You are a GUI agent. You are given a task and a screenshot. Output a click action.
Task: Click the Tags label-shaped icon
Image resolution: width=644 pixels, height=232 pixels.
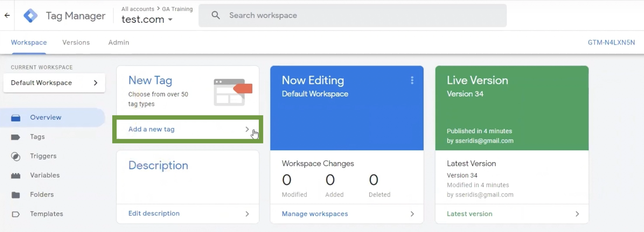click(15, 137)
